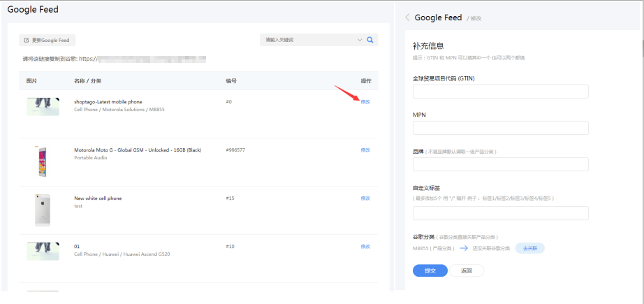
Task: Click into the MPN input box
Action: click(500, 128)
